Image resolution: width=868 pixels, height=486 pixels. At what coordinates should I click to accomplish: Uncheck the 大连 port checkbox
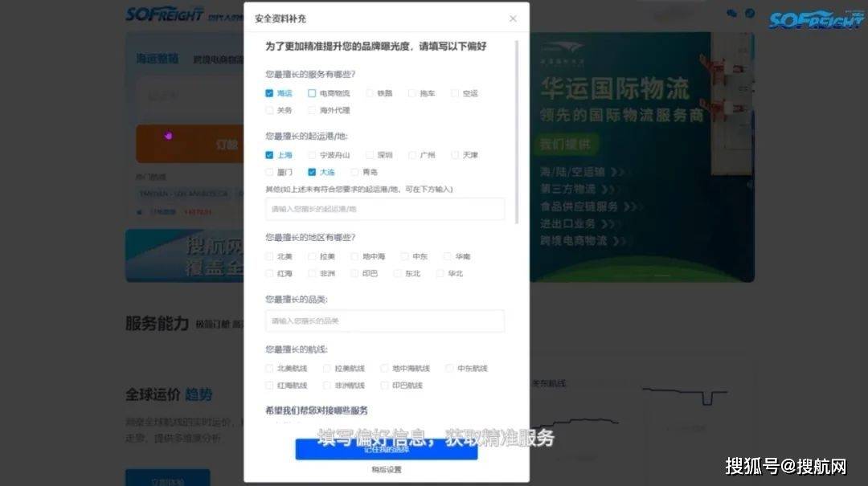(x=312, y=171)
